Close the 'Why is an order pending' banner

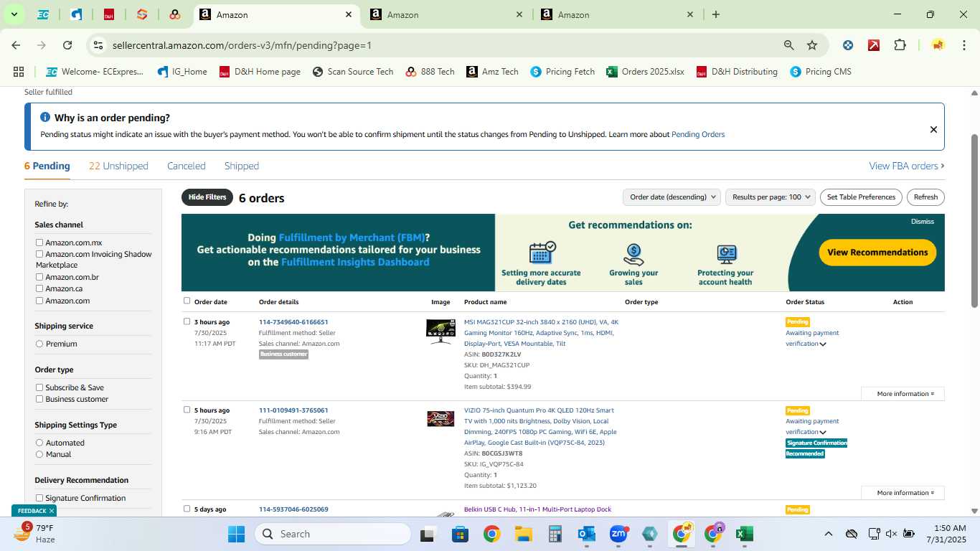[x=933, y=130]
